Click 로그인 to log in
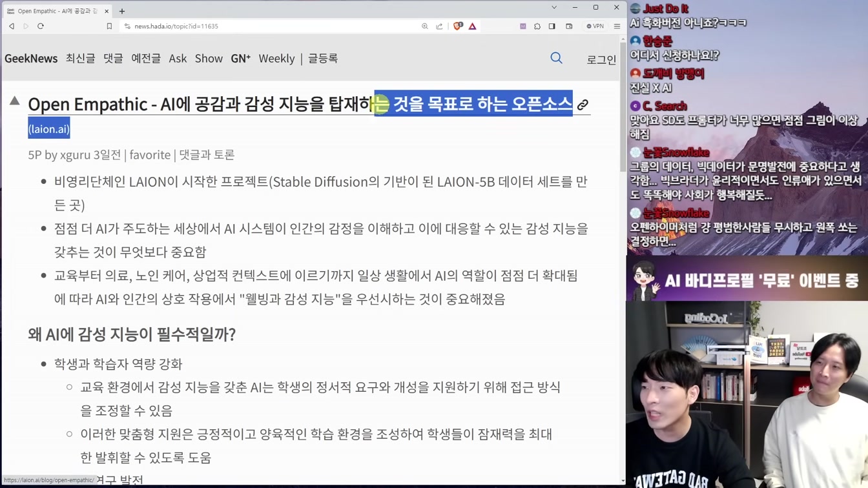 pos(601,59)
